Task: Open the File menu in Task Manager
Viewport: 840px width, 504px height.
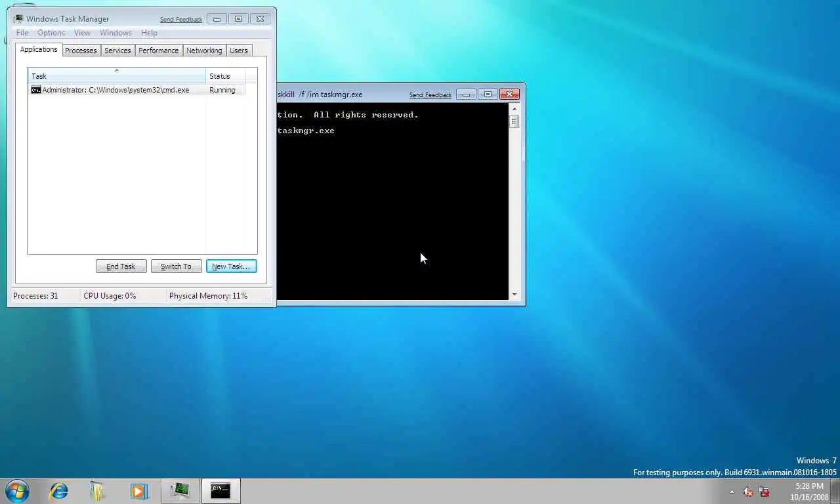Action: click(22, 33)
